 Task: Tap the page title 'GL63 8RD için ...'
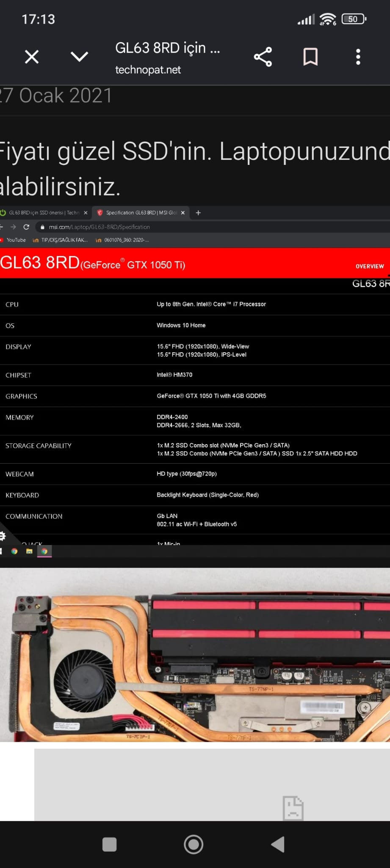(x=168, y=48)
